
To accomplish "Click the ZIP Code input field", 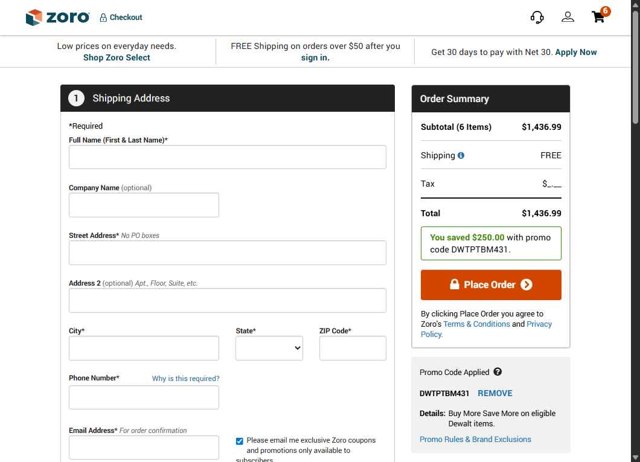I will tap(352, 348).
